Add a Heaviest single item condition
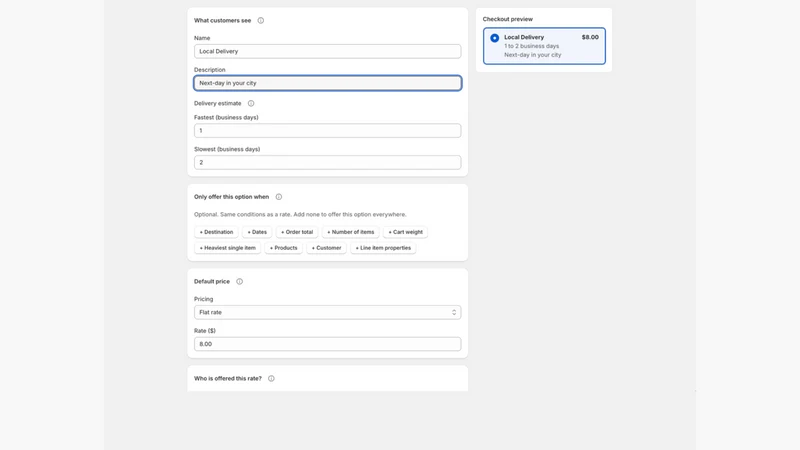The height and width of the screenshot is (450, 800). click(228, 248)
